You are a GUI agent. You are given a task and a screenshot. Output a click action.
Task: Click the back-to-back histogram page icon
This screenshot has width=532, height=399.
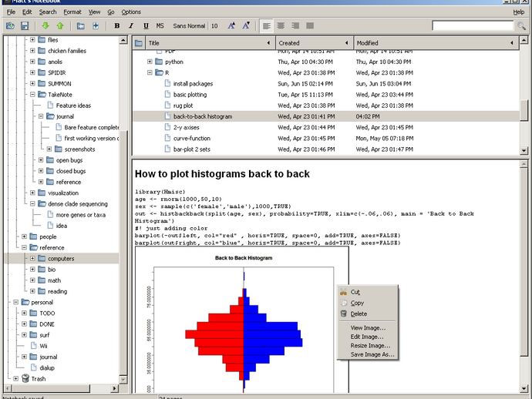167,116
